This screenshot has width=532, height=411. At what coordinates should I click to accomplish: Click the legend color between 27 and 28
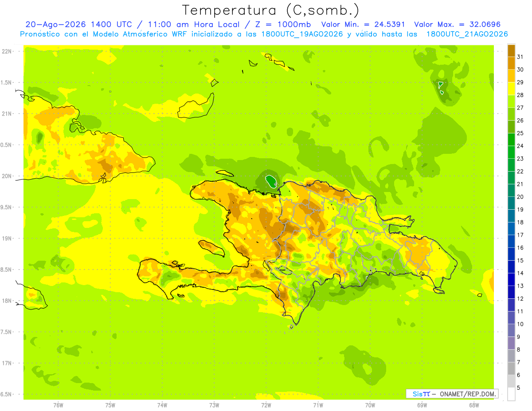click(x=511, y=101)
